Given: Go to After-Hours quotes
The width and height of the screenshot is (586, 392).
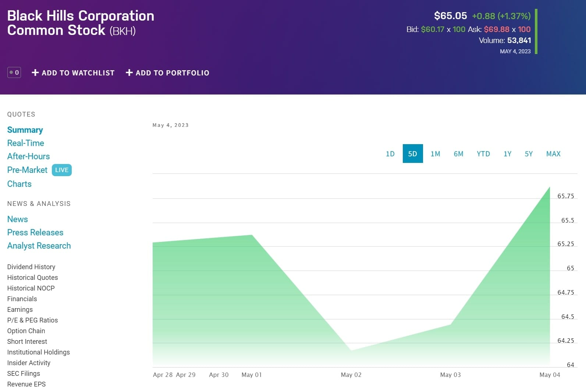Looking at the screenshot, I should [28, 156].
